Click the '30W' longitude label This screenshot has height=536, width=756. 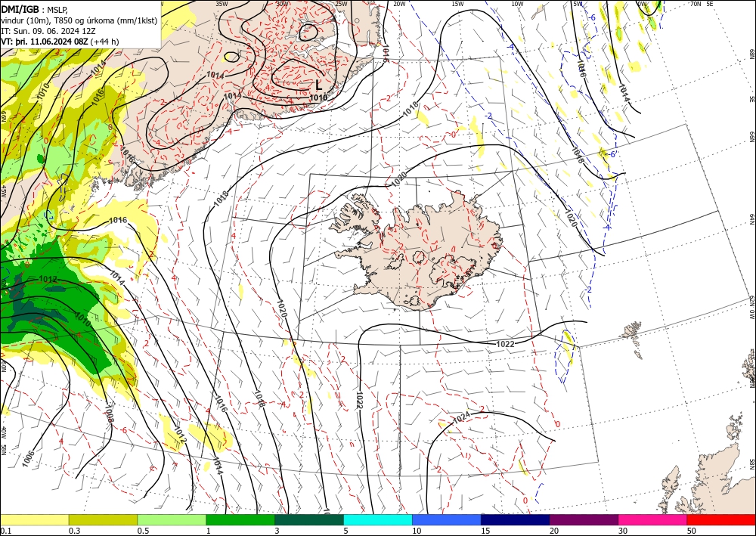click(x=283, y=4)
